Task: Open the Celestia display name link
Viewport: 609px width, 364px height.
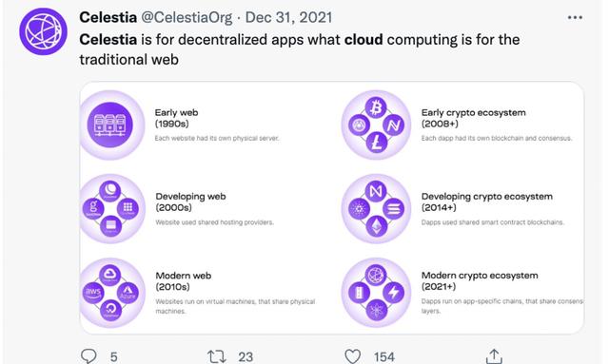Action: (108, 17)
